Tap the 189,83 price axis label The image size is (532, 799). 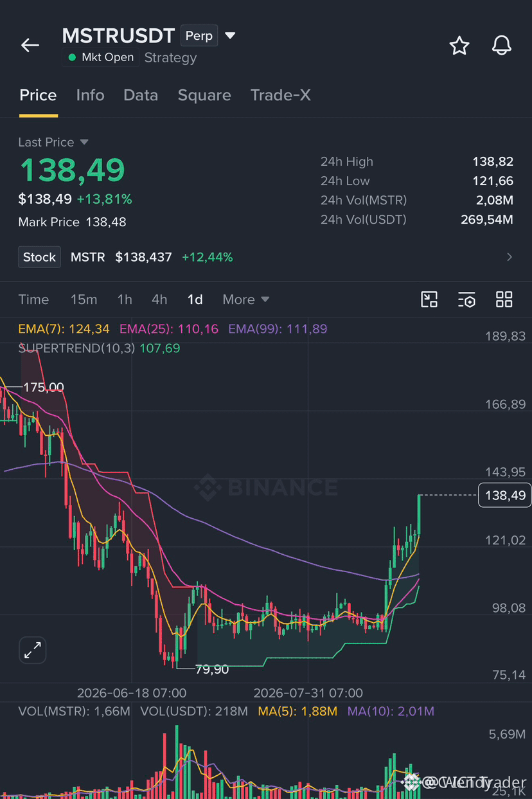504,336
